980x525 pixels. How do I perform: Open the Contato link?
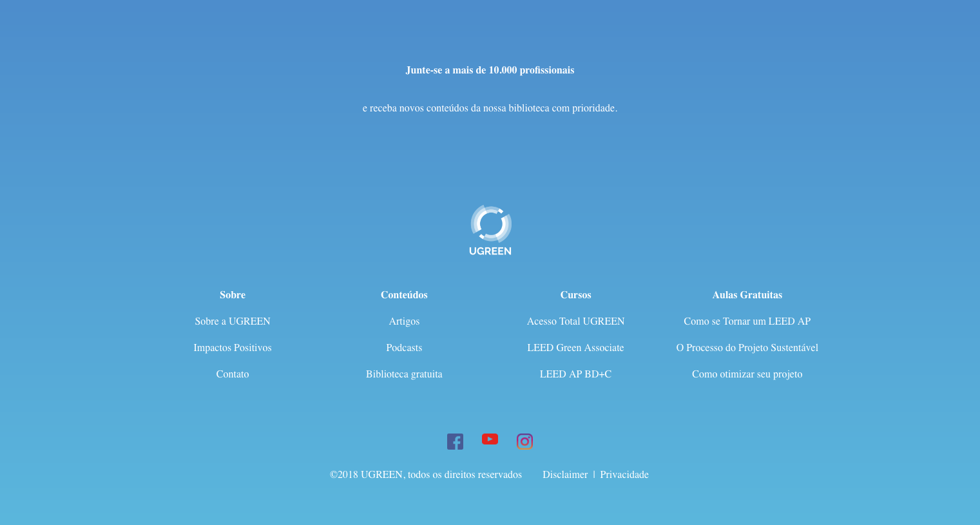tap(233, 374)
